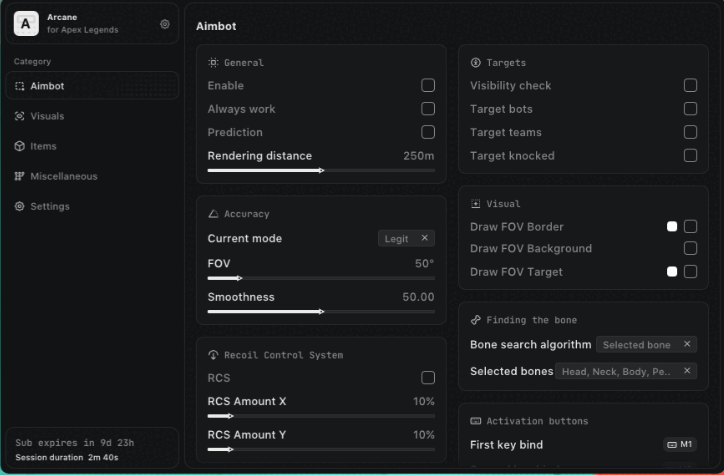Clear the Legit mode with its X

(425, 238)
